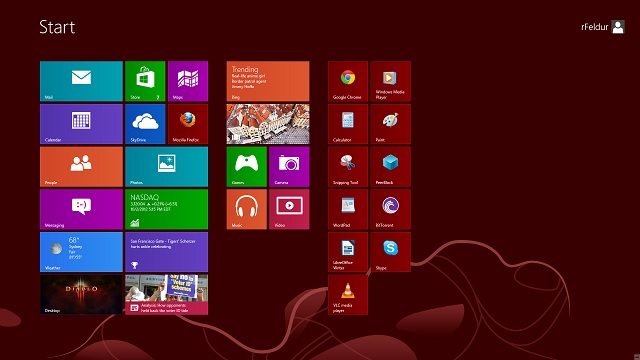Launch the BitTorrent tile

click(390, 209)
